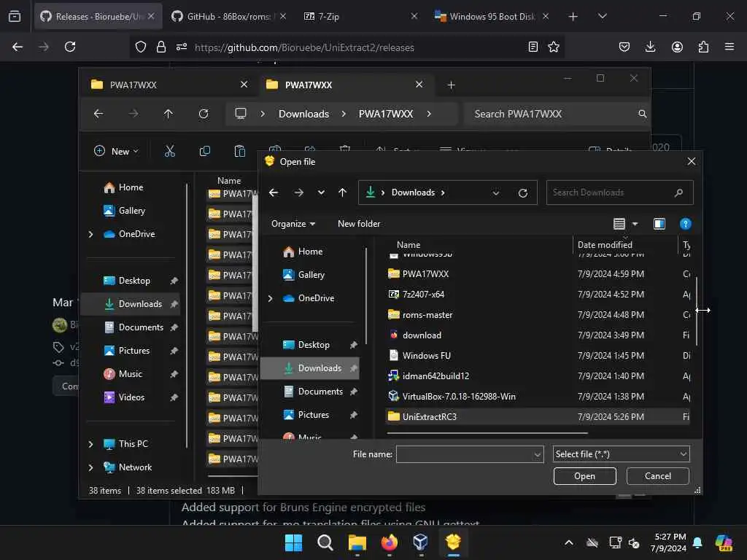Click the File name input box
The width and height of the screenshot is (747, 560).
pyautogui.click(x=465, y=454)
